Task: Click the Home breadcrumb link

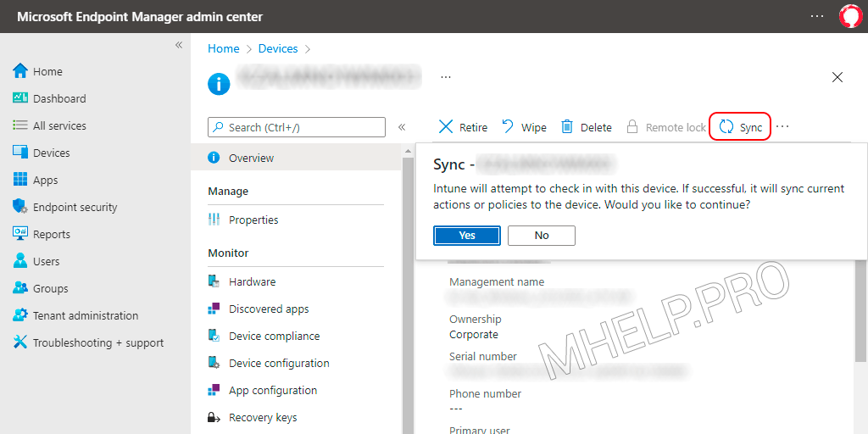Action: (224, 48)
